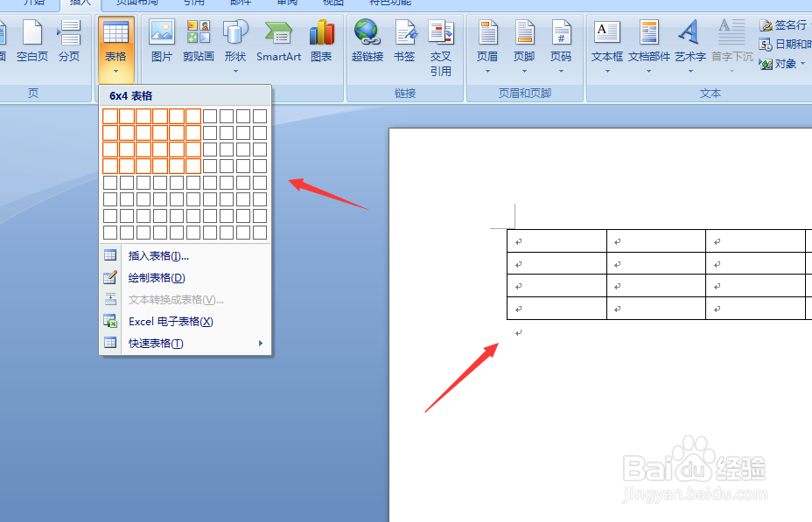Expand the 快速表格 submenu arrow
812x522 pixels.
261,343
